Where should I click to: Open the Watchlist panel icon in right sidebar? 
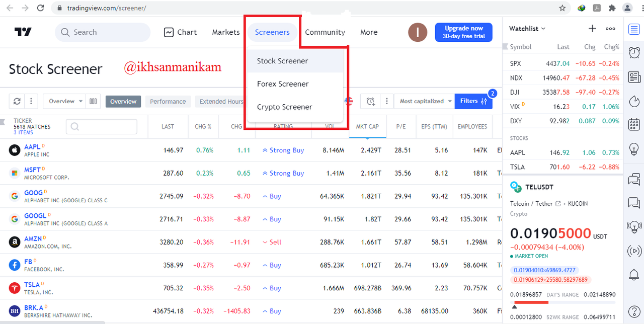(634, 29)
